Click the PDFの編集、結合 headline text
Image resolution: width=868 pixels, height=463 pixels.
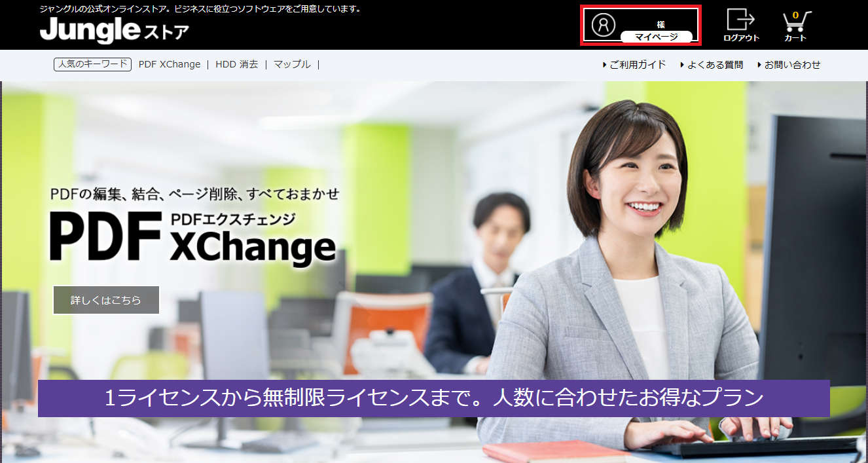195,194
